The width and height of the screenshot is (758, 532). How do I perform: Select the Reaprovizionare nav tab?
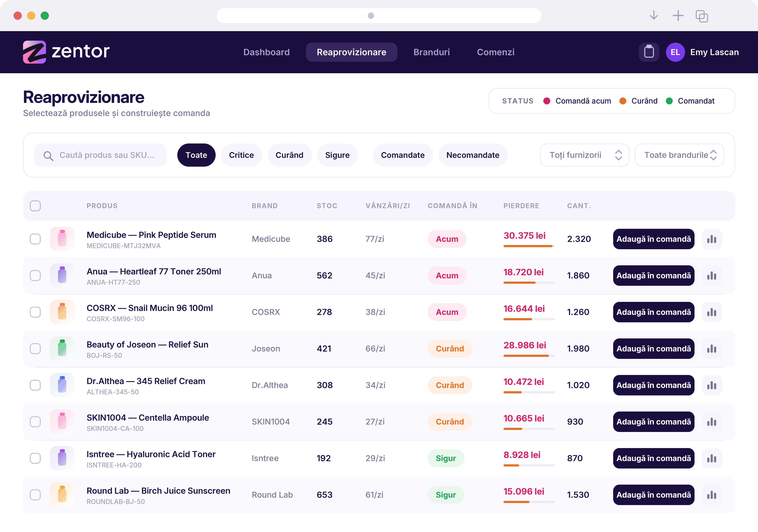pos(352,52)
